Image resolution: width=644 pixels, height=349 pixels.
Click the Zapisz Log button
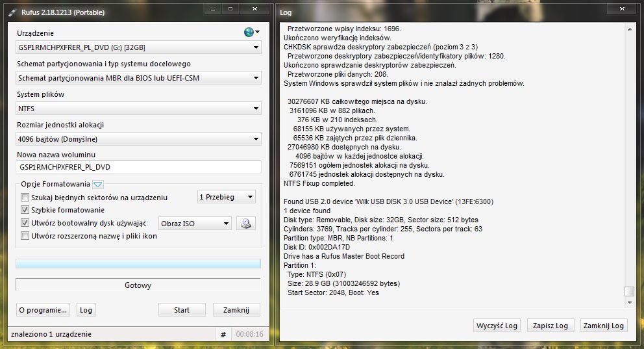[551, 326]
